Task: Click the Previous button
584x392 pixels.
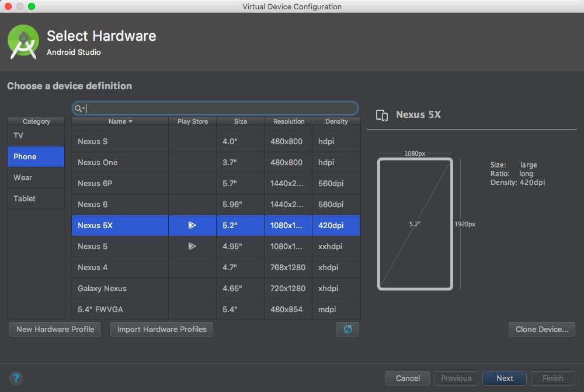Action: (456, 378)
